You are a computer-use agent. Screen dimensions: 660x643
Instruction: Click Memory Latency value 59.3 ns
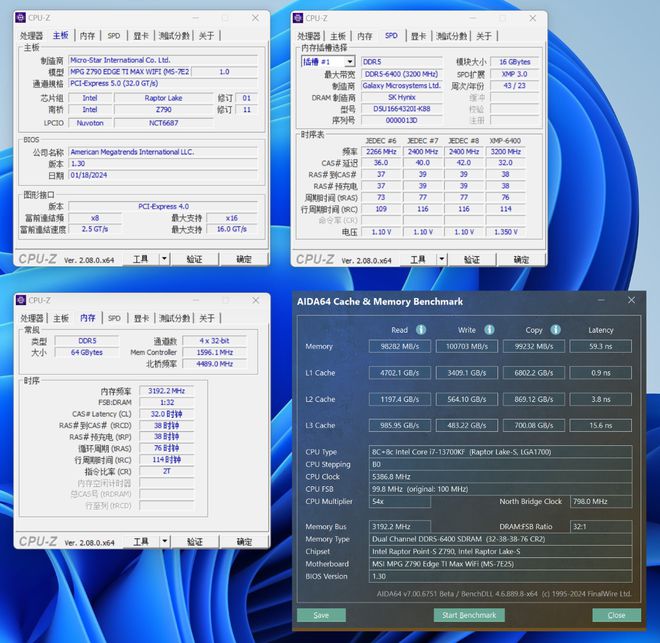tap(601, 346)
